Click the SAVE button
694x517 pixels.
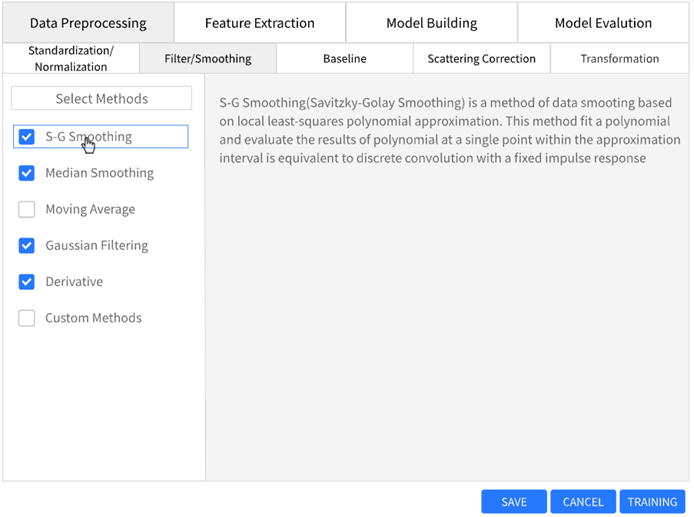pos(514,502)
